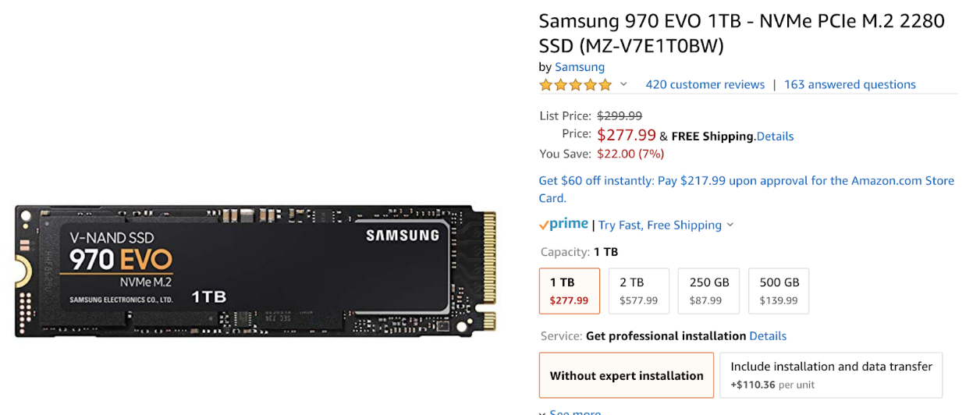Image resolution: width=980 pixels, height=415 pixels.
Task: Select the 2 TB capacity option
Action: 639,291
